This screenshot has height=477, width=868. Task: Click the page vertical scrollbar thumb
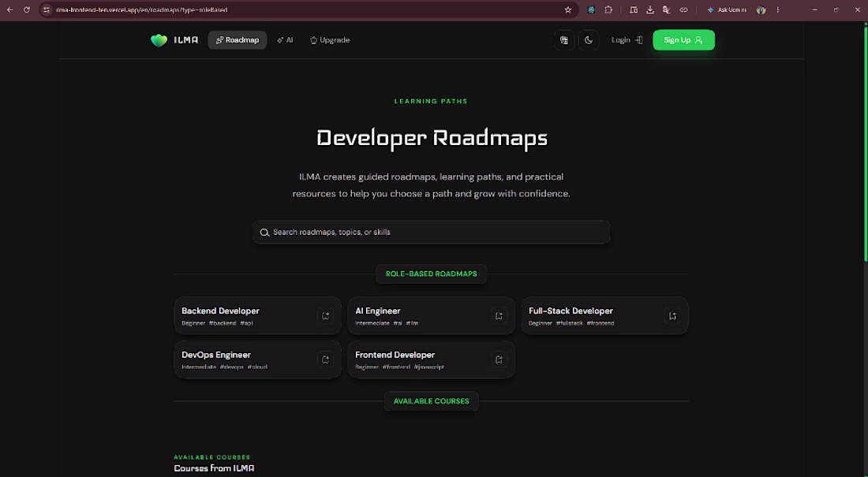click(x=865, y=142)
